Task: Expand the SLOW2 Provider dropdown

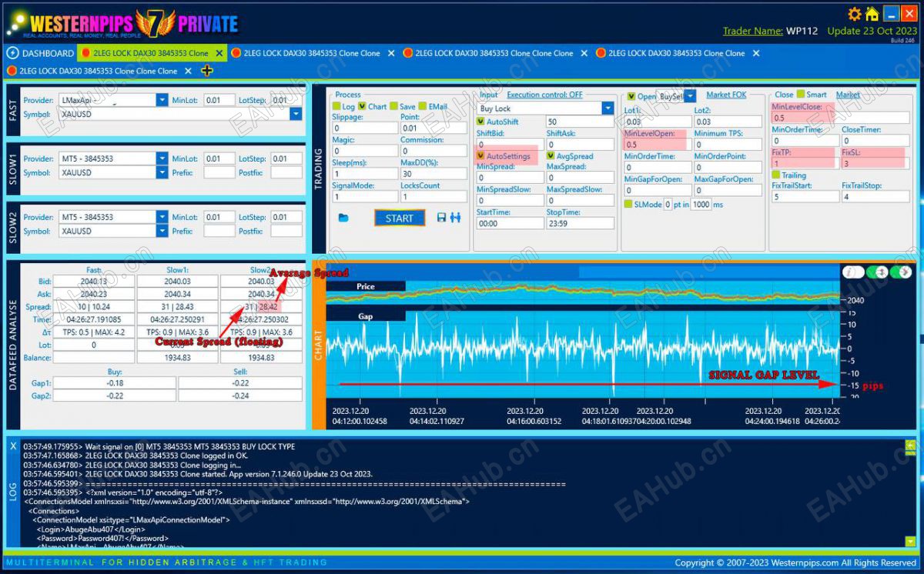Action: [162, 217]
